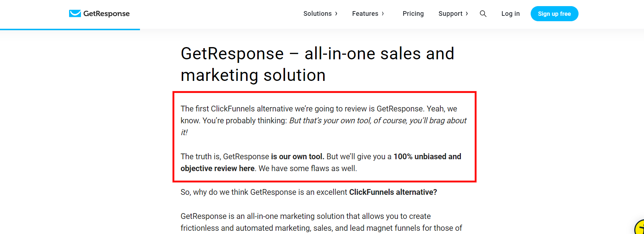This screenshot has height=234, width=644.
Task: Click the GetResponse wordmark text in header
Action: 106,14
